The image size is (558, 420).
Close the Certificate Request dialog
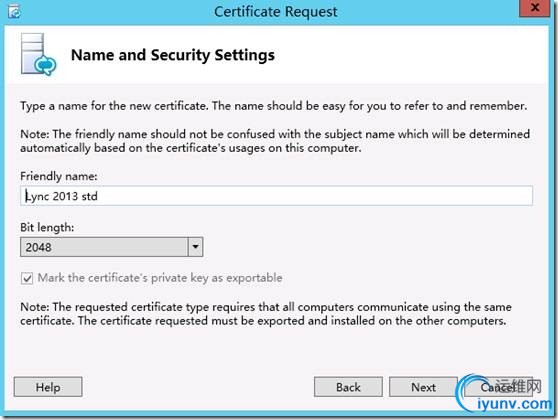click(535, 8)
